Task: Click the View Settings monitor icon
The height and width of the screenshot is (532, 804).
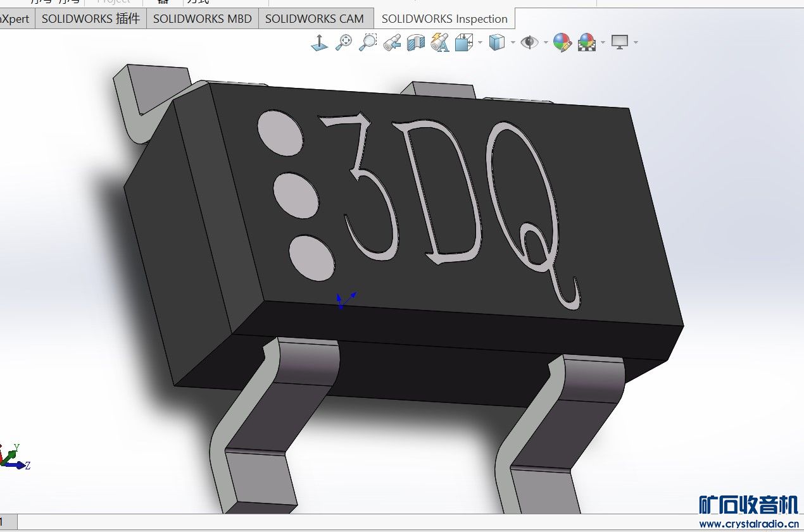Action: pyautogui.click(x=620, y=43)
